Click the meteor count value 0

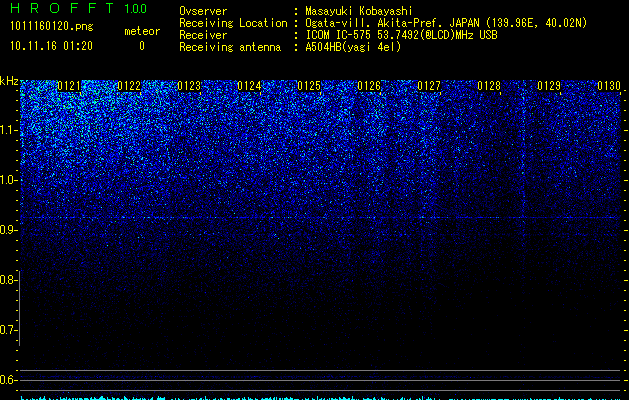pyautogui.click(x=142, y=46)
